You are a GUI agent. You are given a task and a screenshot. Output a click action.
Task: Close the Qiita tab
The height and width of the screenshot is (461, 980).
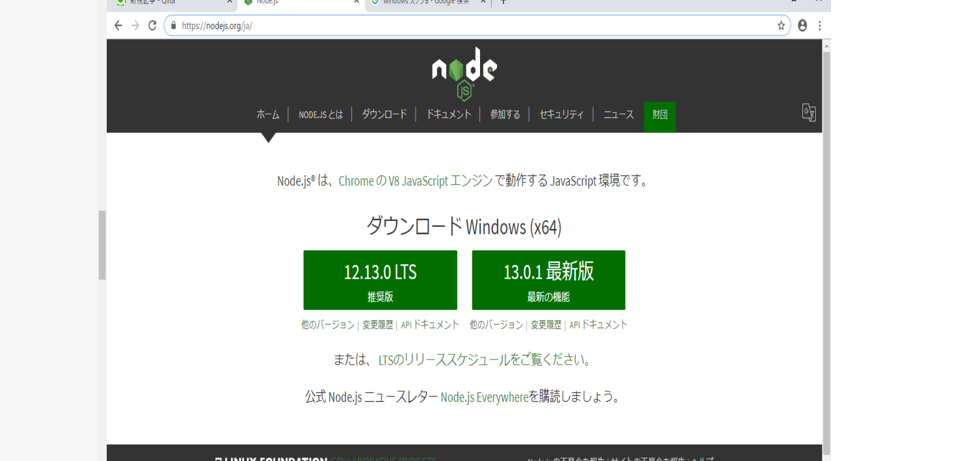(x=230, y=2)
